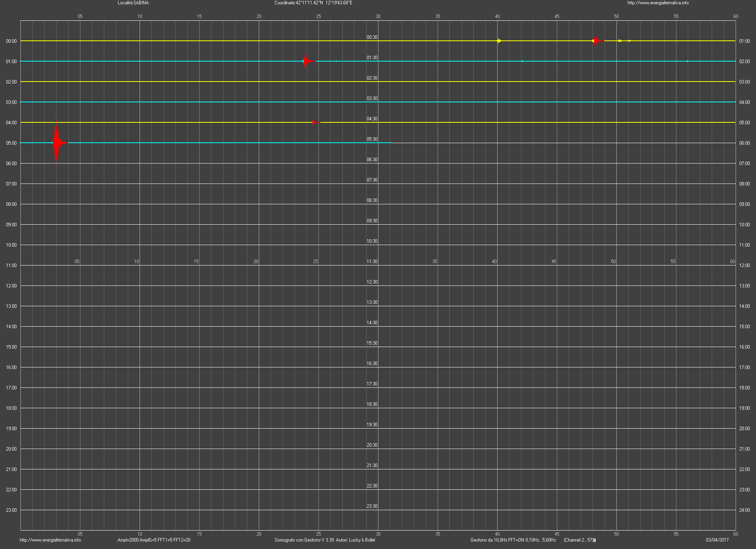756x549 pixels.
Task: Click the '23:30' half-hour label
Action: pos(372,506)
